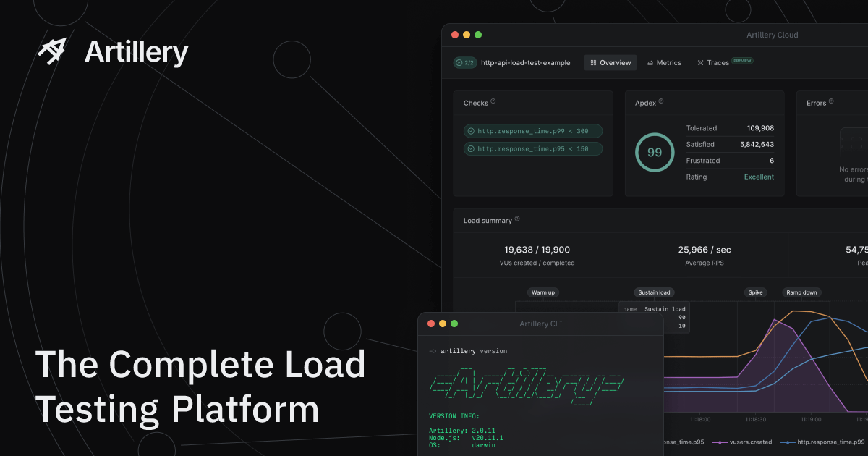Open the Load summary info icon
The height and width of the screenshot is (456, 868).
517,219
